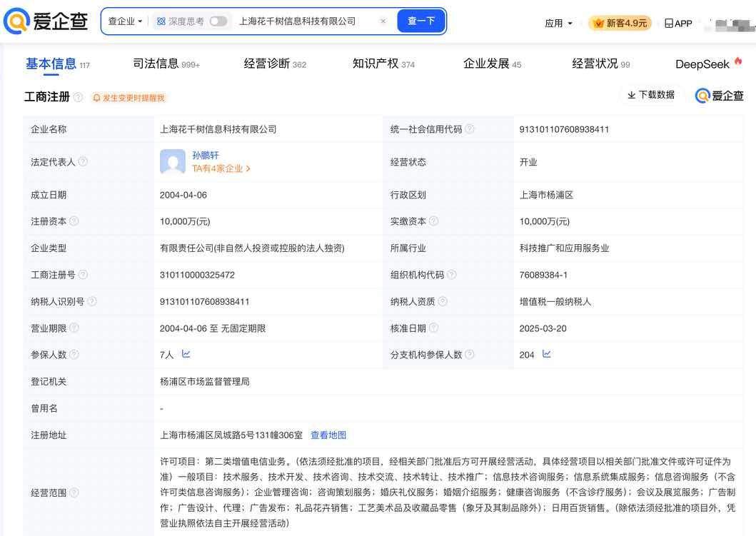Click help icon beside 实缴资本
This screenshot has height=536, width=756.
pyautogui.click(x=433, y=221)
